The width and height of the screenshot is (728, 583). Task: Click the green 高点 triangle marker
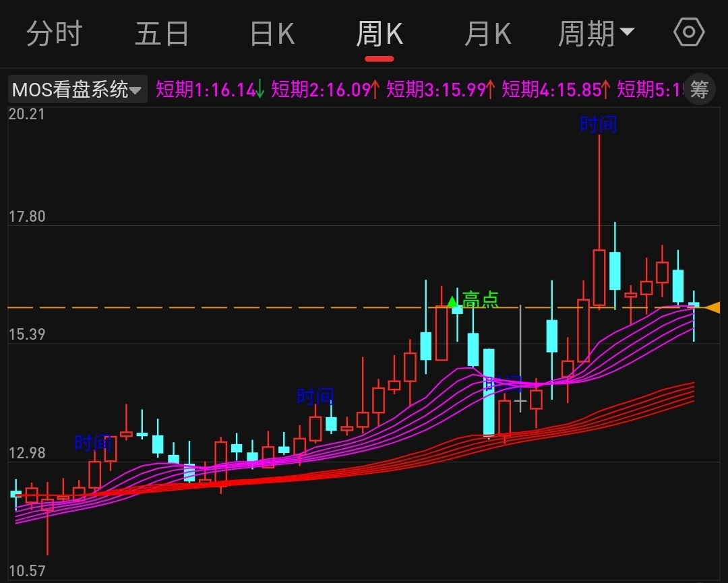[x=452, y=302]
